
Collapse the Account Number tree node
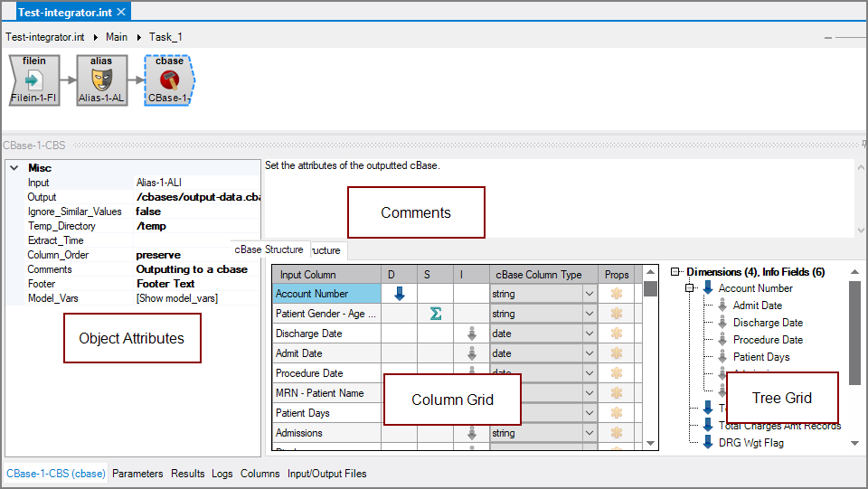tap(689, 288)
